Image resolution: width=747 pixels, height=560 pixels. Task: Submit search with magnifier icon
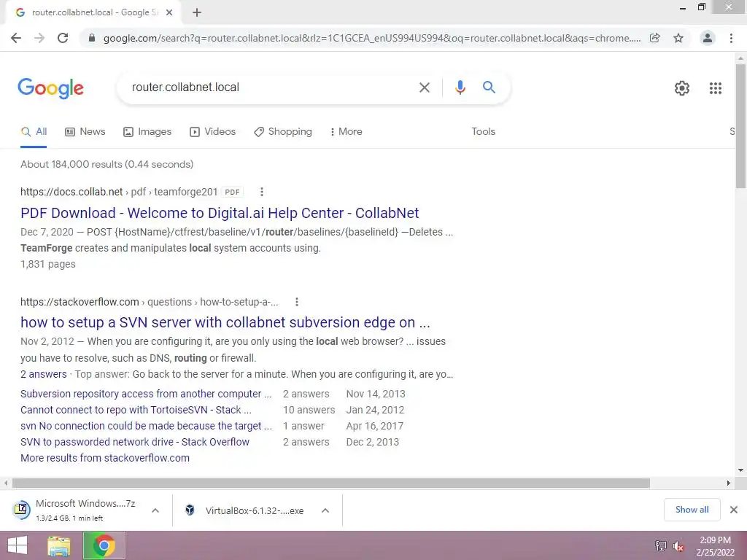tap(489, 87)
